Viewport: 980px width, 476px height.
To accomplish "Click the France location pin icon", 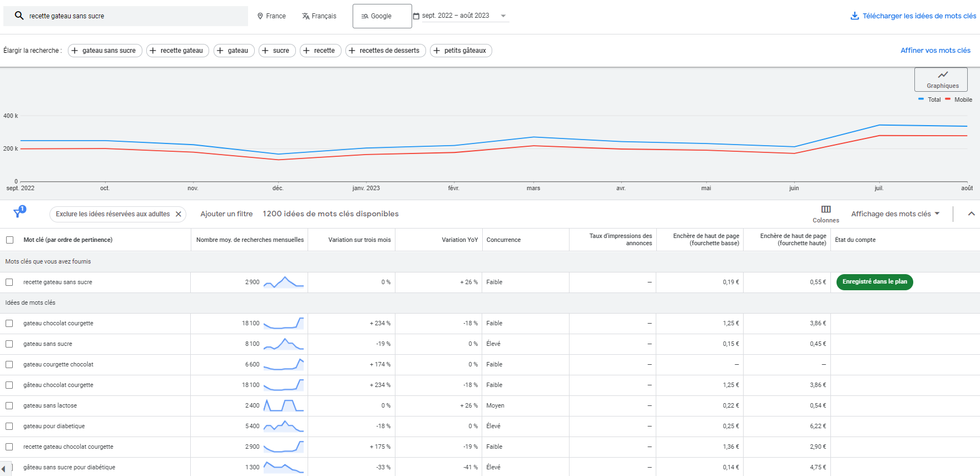I will pyautogui.click(x=260, y=16).
